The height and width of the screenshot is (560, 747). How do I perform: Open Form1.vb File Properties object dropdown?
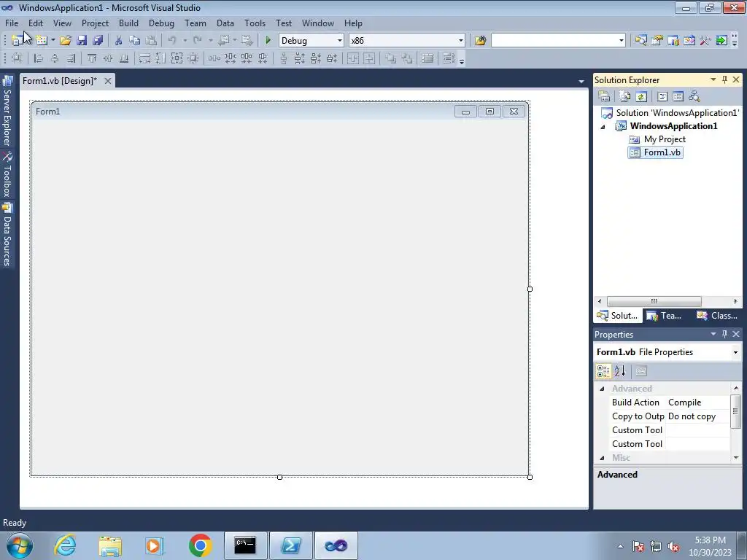click(735, 352)
